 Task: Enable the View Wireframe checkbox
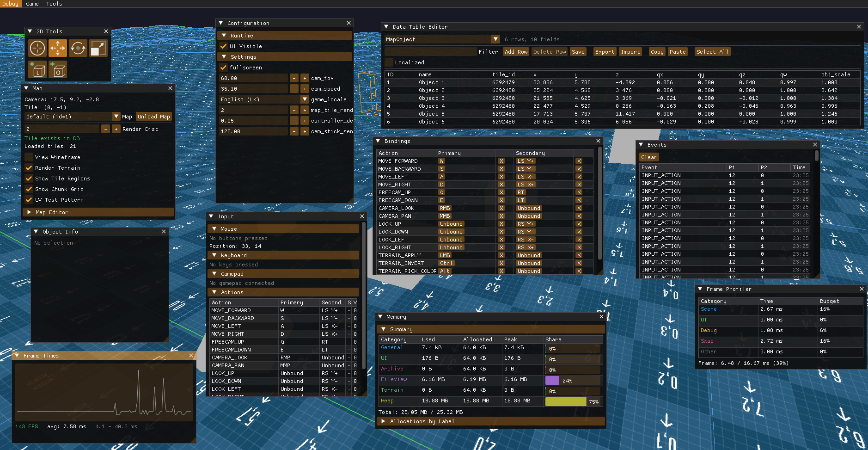pos(29,157)
